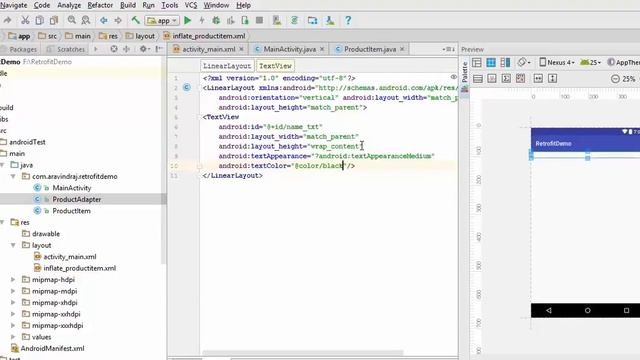Click the Help question mark icon

(348, 20)
